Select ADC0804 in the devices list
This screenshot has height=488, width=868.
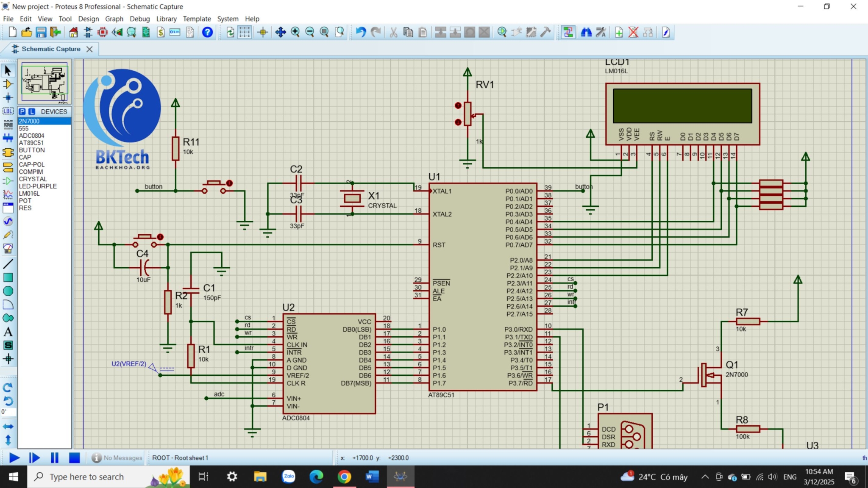(x=31, y=136)
